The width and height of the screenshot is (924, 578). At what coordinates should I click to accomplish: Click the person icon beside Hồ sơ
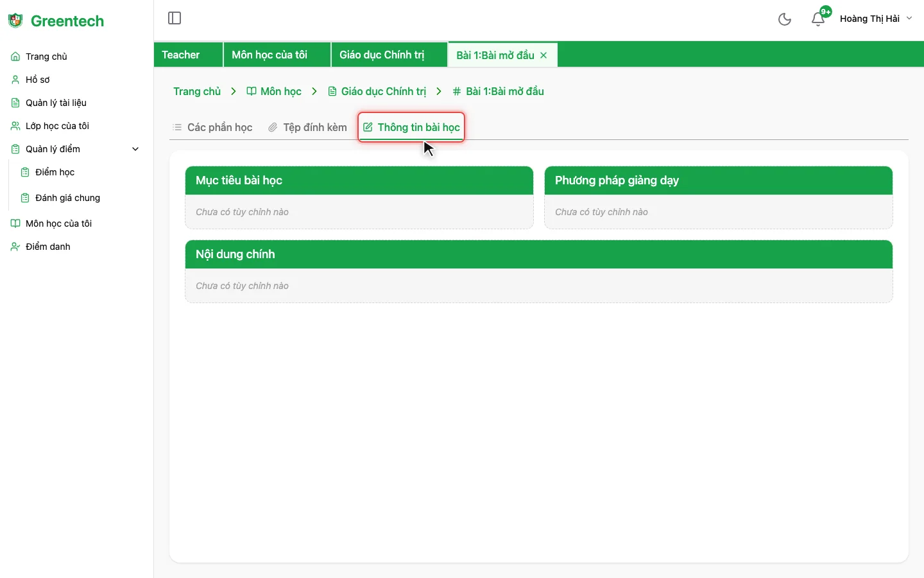coord(15,80)
